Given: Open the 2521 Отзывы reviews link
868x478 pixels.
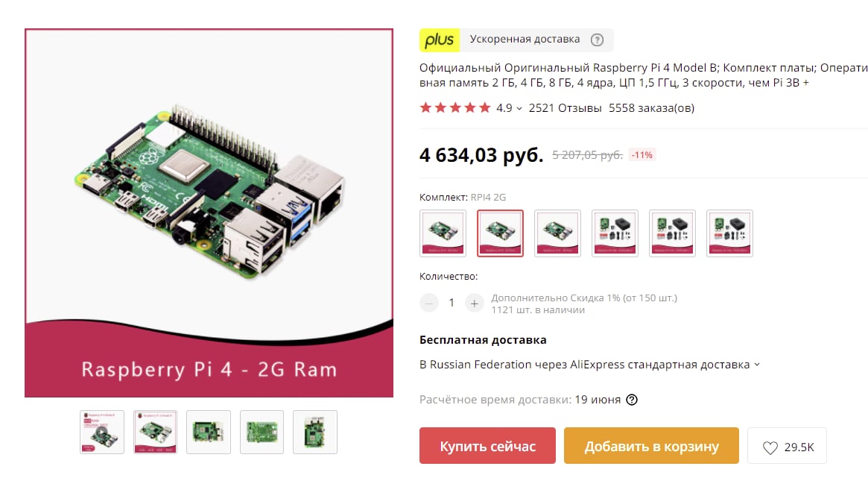Looking at the screenshot, I should (566, 108).
